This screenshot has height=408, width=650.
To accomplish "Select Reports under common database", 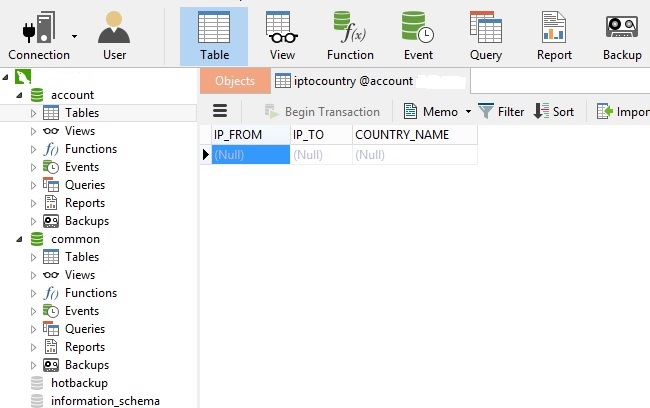I will [85, 347].
